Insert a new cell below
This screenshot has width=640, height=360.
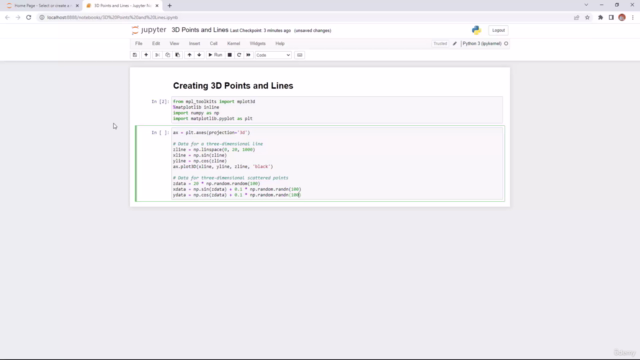click(x=146, y=55)
